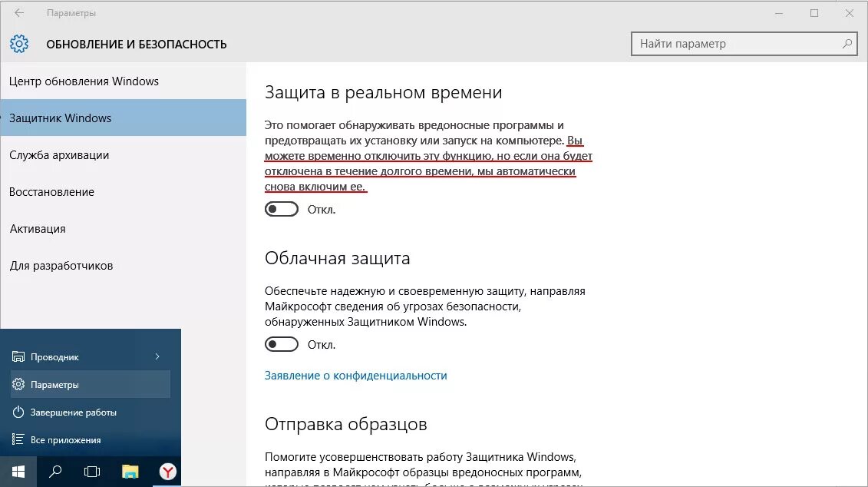Open Заявление о конфиденциальности link
This screenshot has width=868, height=487.
tap(355, 376)
